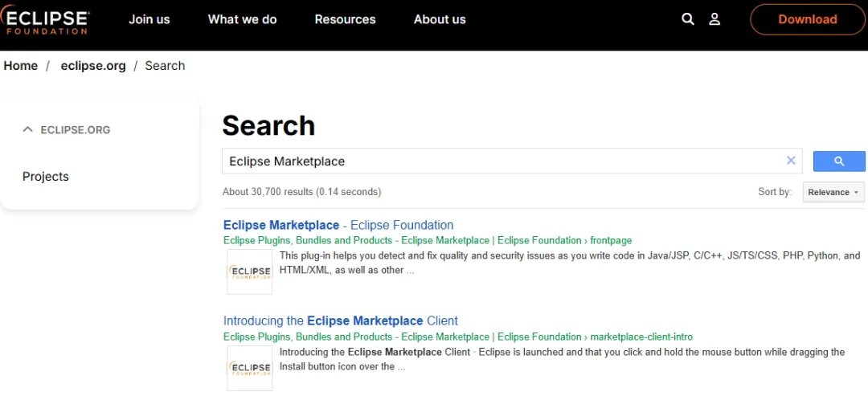868x404 pixels.
Task: Click the Search breadcrumb text
Action: tap(165, 66)
